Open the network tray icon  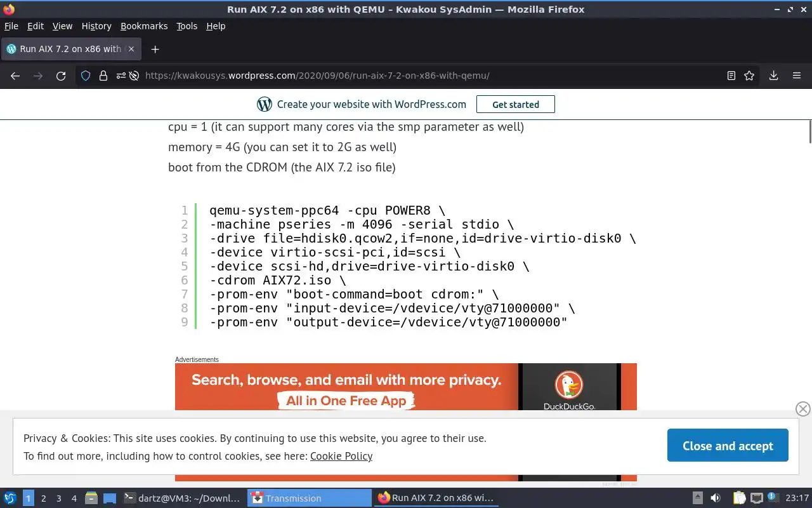pos(756,498)
